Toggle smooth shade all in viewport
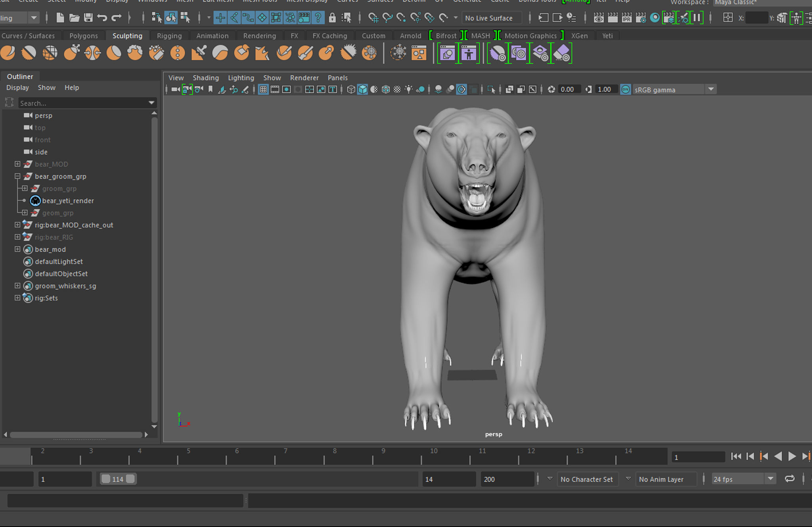812x527 pixels. click(x=362, y=89)
